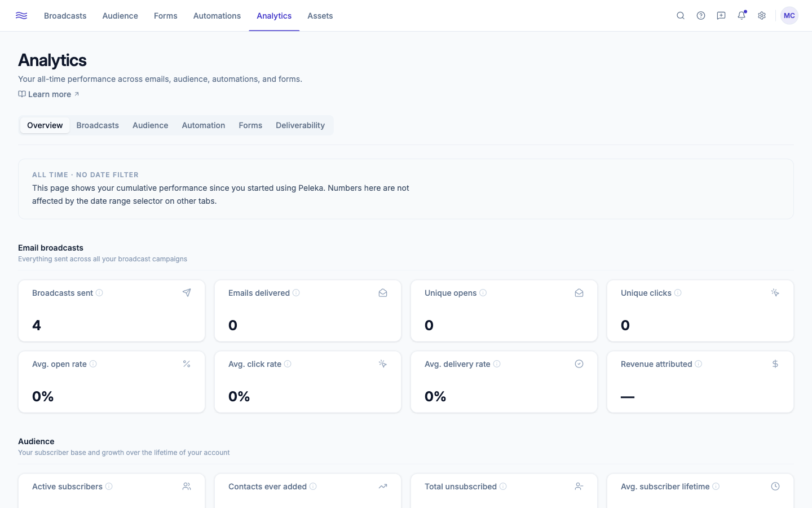The height and width of the screenshot is (508, 812).
Task: Click the Peleka logo icon
Action: 21,16
